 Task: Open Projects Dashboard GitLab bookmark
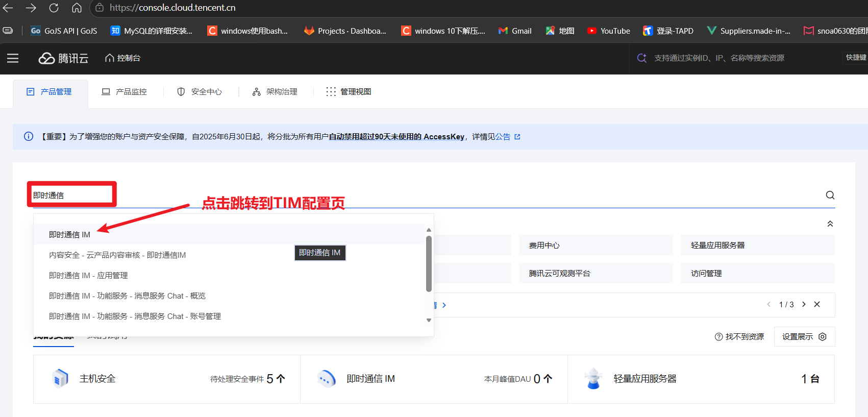click(x=345, y=31)
